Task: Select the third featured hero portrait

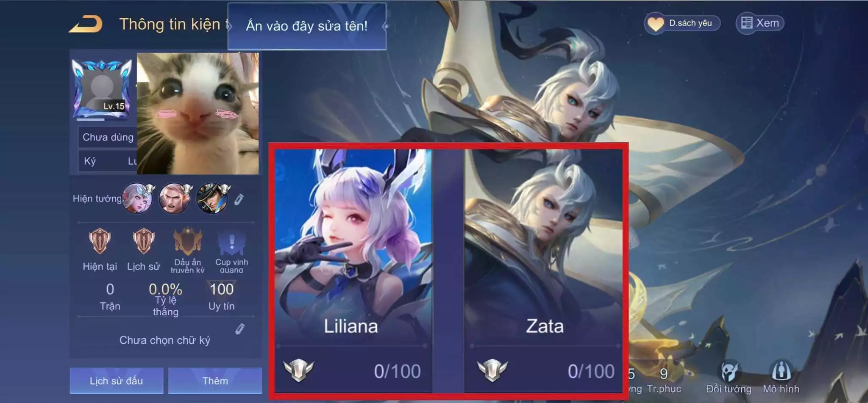Action: point(212,198)
